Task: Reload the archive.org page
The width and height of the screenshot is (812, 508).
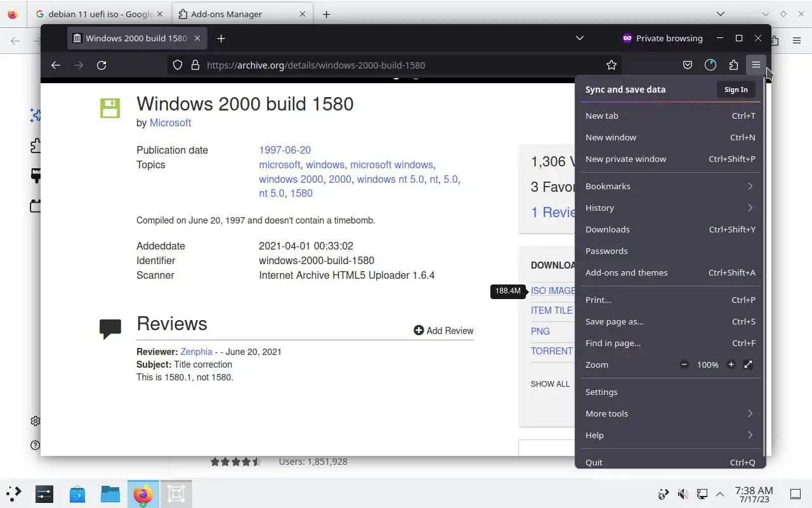Action: (101, 65)
